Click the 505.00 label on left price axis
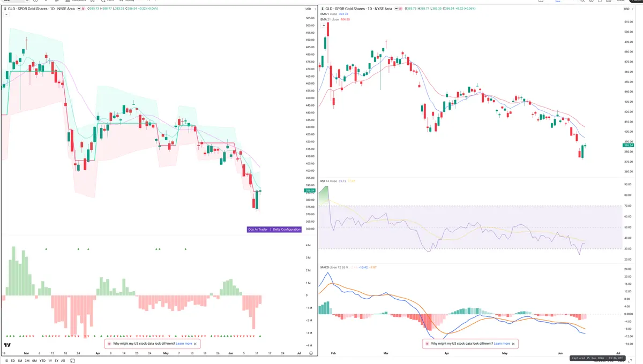Screen dimensions: 643x364 tap(309, 18)
